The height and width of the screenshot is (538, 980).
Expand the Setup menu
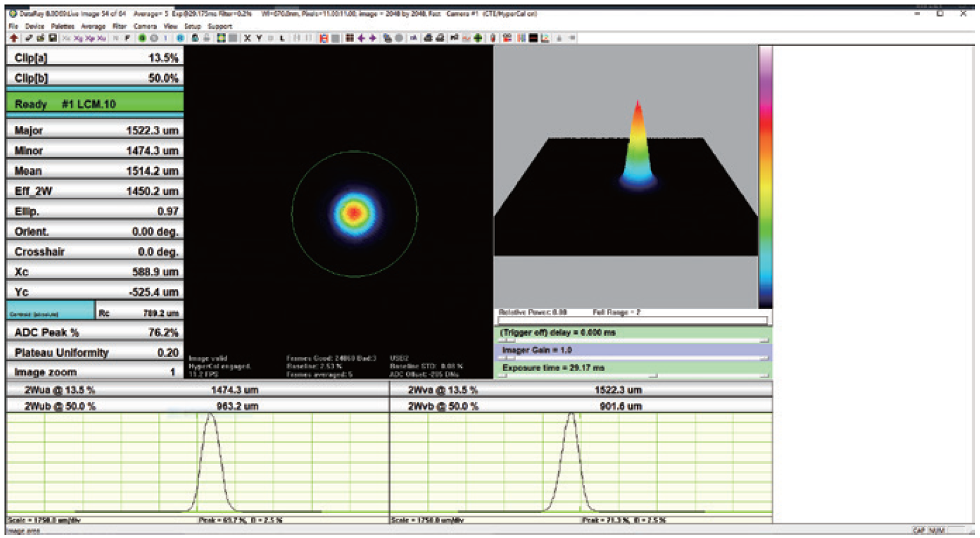coord(192,26)
